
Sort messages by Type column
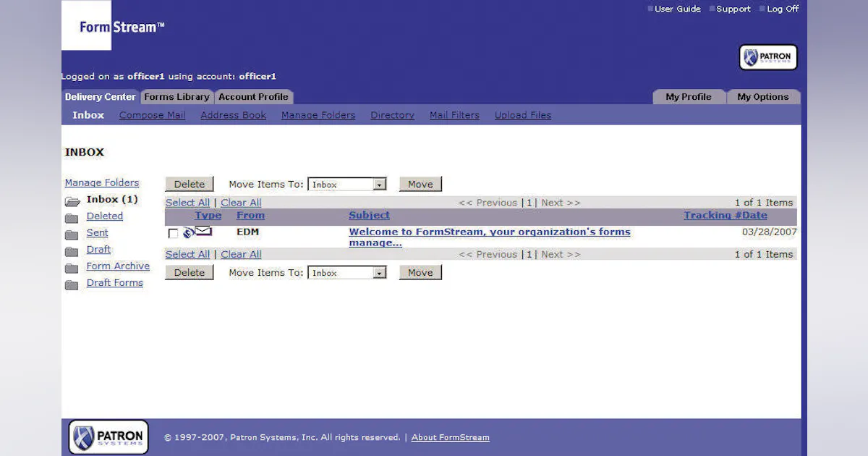click(x=208, y=216)
